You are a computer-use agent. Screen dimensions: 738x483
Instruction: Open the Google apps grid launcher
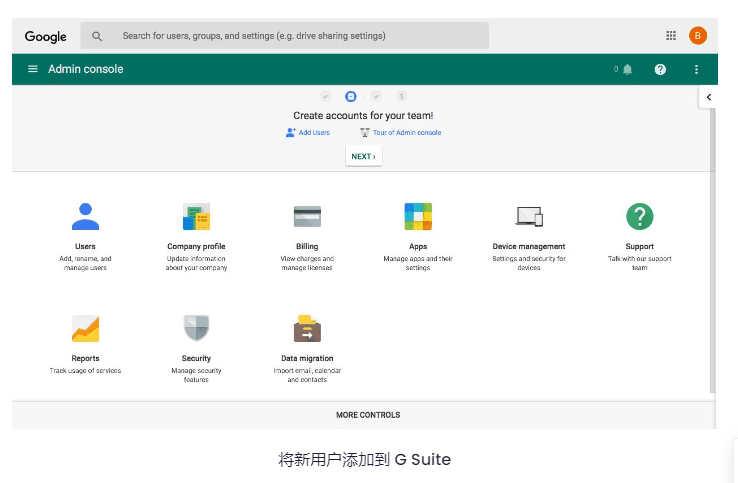click(x=671, y=35)
